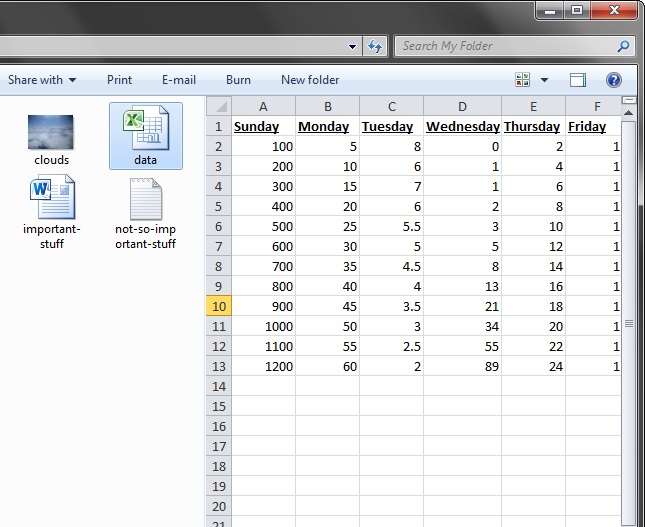Screen dimensions: 645x527
Task: Select column C header
Action: 392,107
